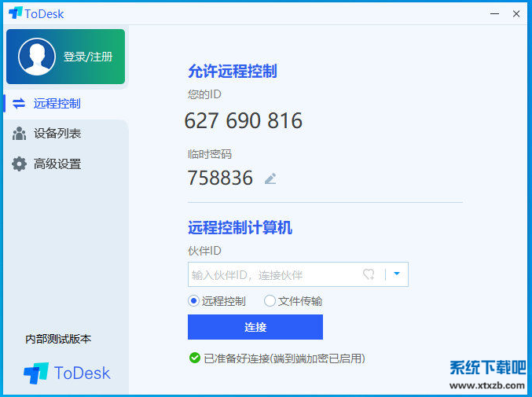The height and width of the screenshot is (397, 532).
Task: Click the green ready-status checkmark icon
Action: (x=194, y=358)
